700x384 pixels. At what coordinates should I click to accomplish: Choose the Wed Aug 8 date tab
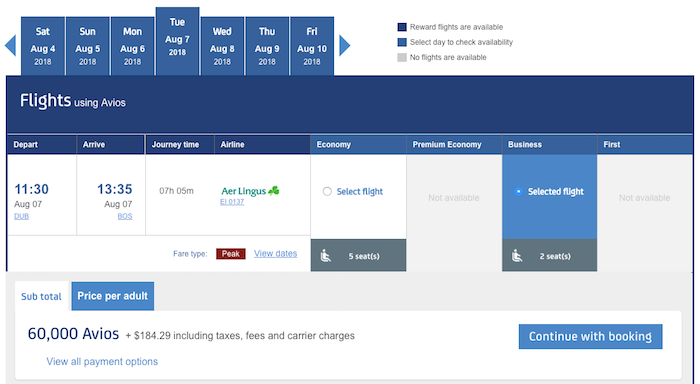[222, 46]
